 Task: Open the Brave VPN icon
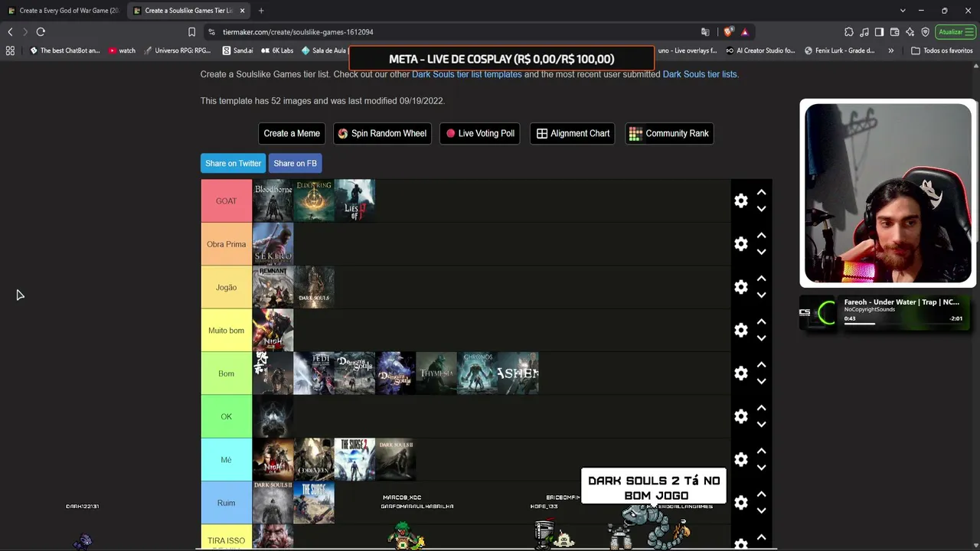[x=925, y=32]
